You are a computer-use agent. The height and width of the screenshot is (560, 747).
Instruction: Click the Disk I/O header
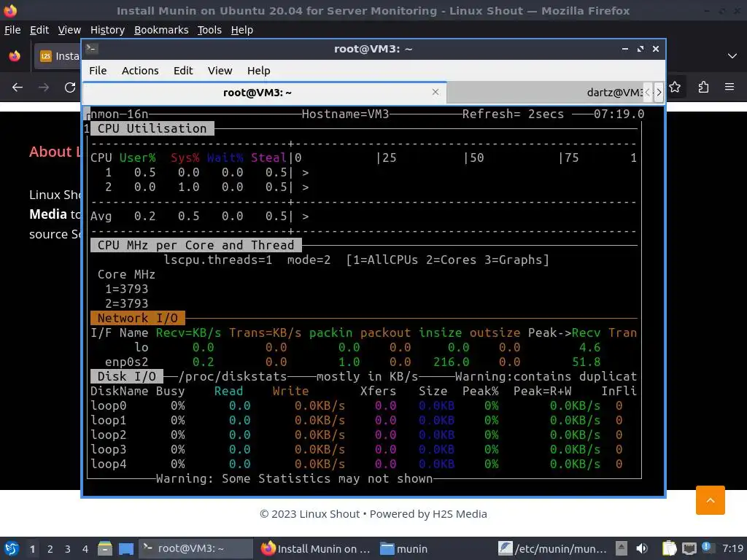click(x=127, y=377)
